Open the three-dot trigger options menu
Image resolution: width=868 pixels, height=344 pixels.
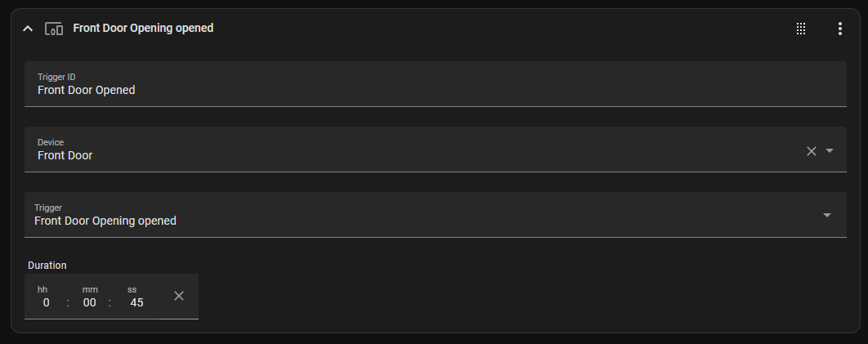(x=839, y=29)
